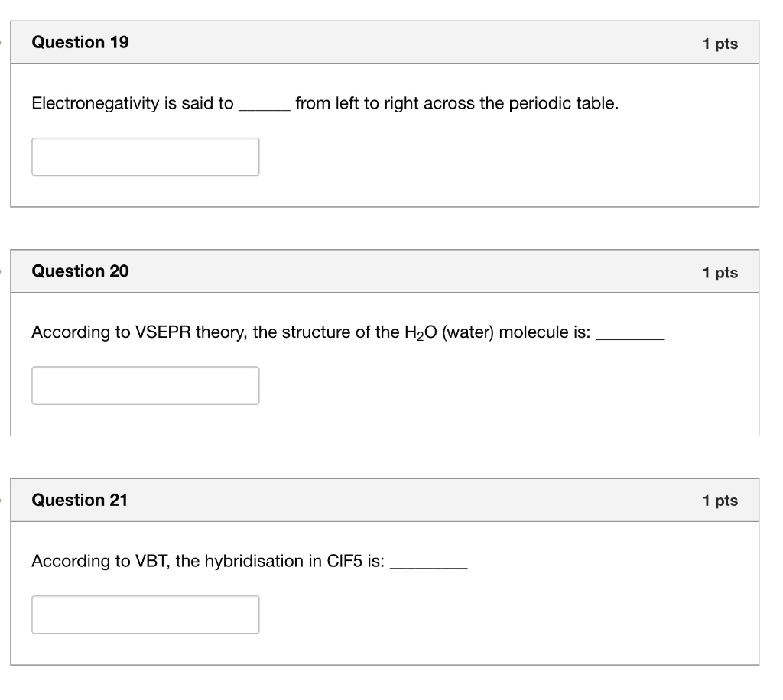Click the answer input field for Question 21
This screenshot has width=783, height=700.
point(145,614)
